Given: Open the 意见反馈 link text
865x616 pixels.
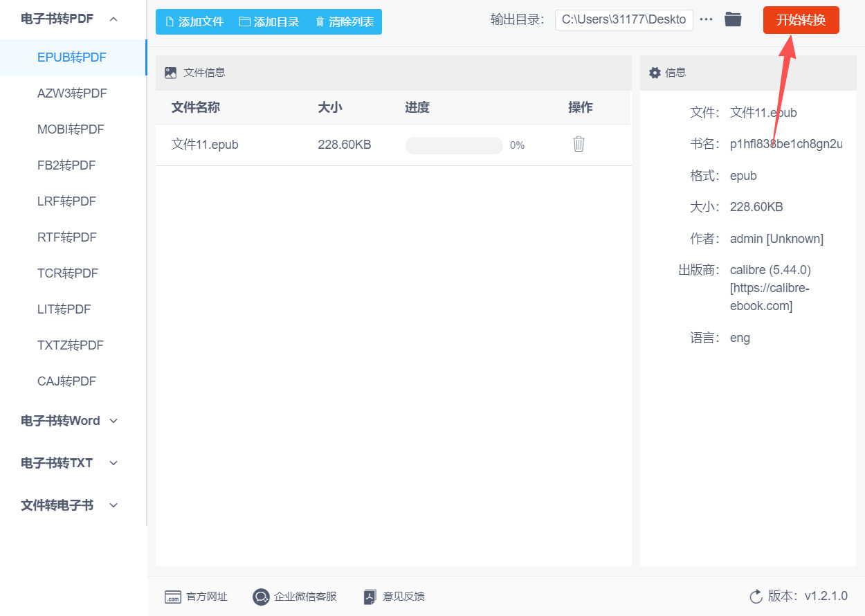Looking at the screenshot, I should pyautogui.click(x=403, y=597).
